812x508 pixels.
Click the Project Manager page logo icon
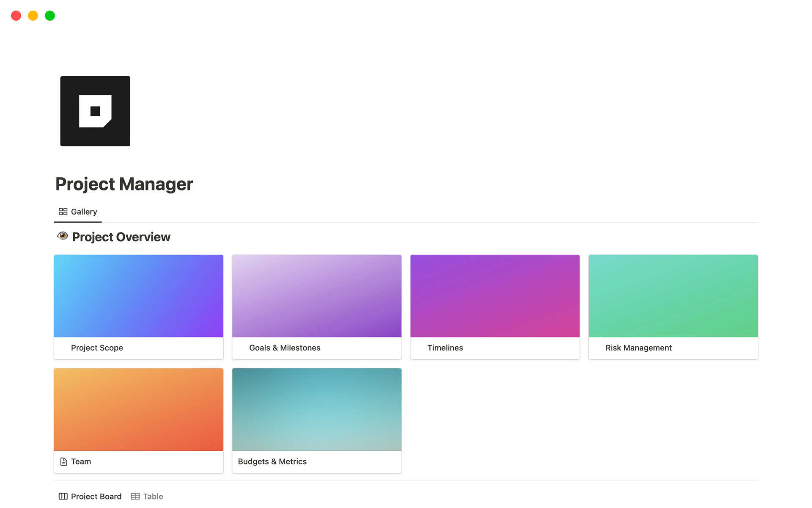point(95,111)
